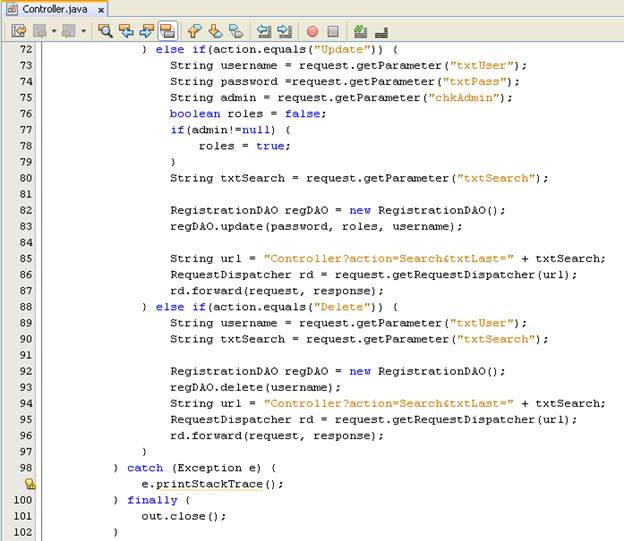
Task: Click out.close() on line 101
Action: click(x=183, y=516)
